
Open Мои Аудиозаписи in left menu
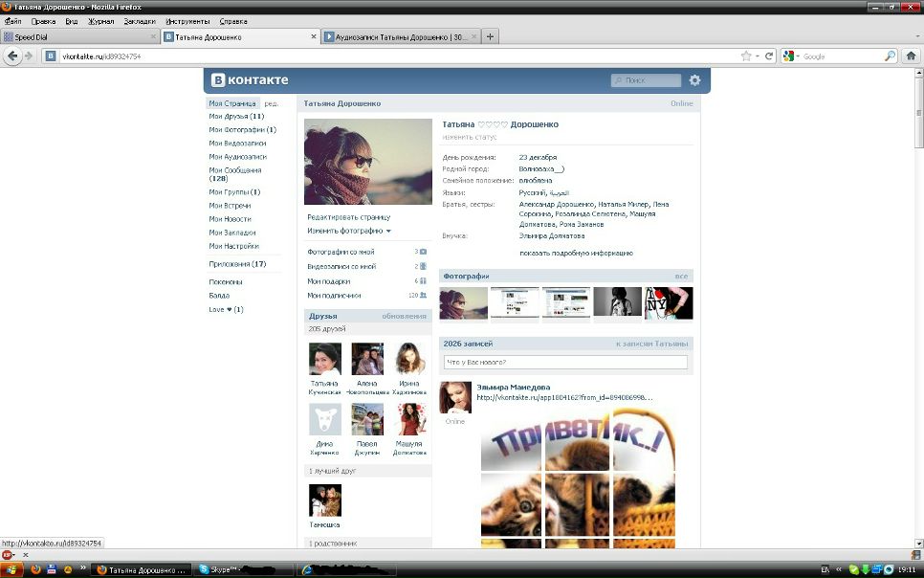tap(237, 156)
